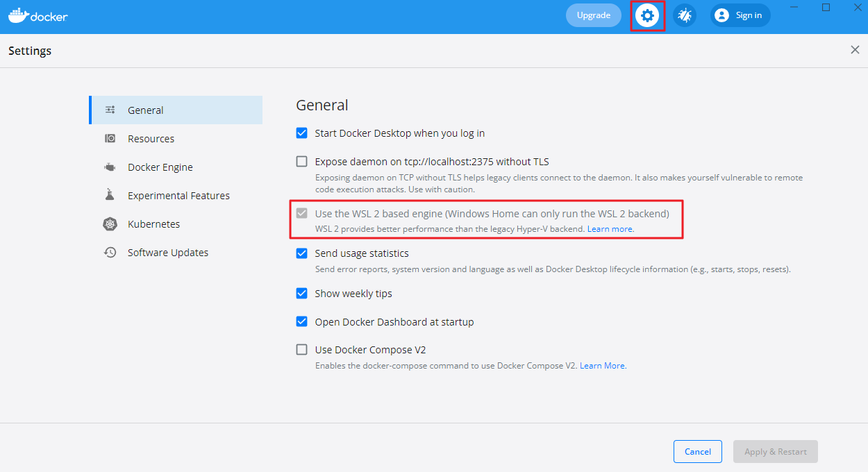868x472 pixels.
Task: Disable Send usage statistics
Action: pos(301,253)
